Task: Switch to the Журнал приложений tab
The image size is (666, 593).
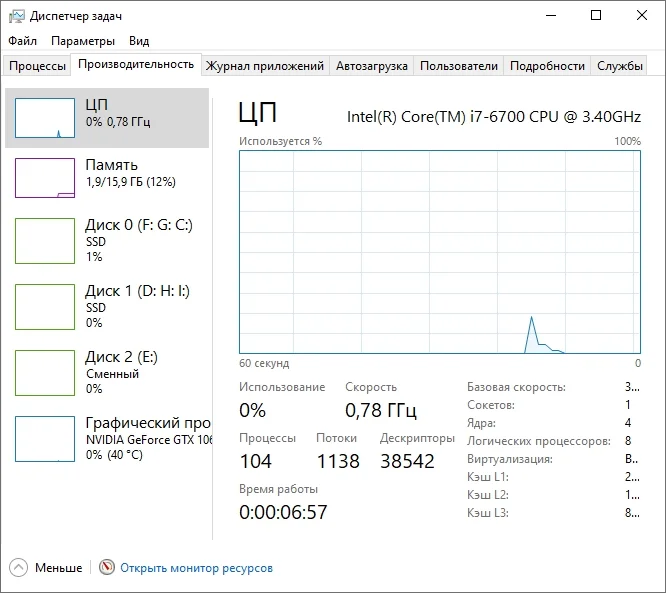Action: click(265, 66)
